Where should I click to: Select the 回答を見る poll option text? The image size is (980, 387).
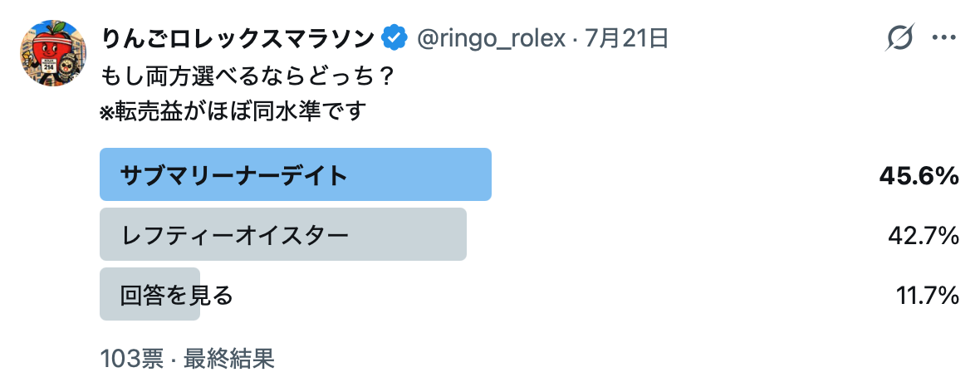[176, 295]
